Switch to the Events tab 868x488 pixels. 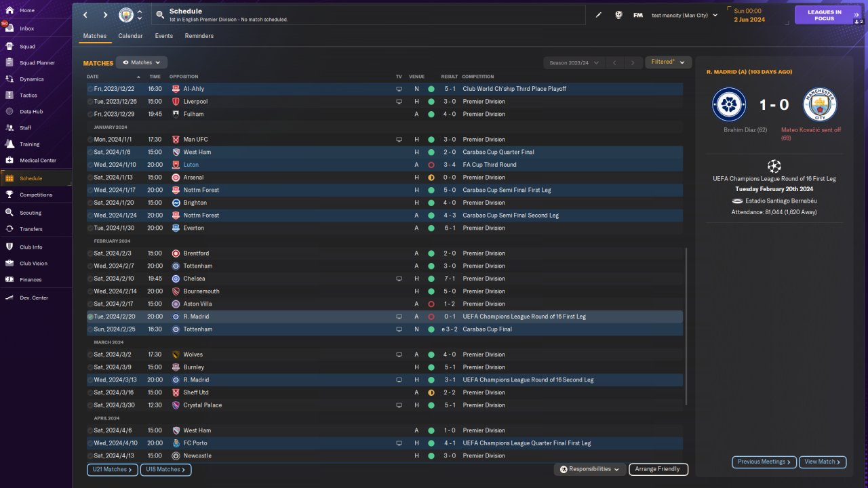coord(163,36)
